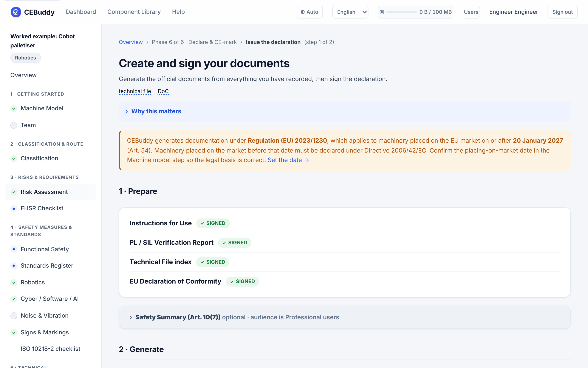Open the ISO 10218-2 checklist item
The width and height of the screenshot is (588, 368).
tap(50, 349)
